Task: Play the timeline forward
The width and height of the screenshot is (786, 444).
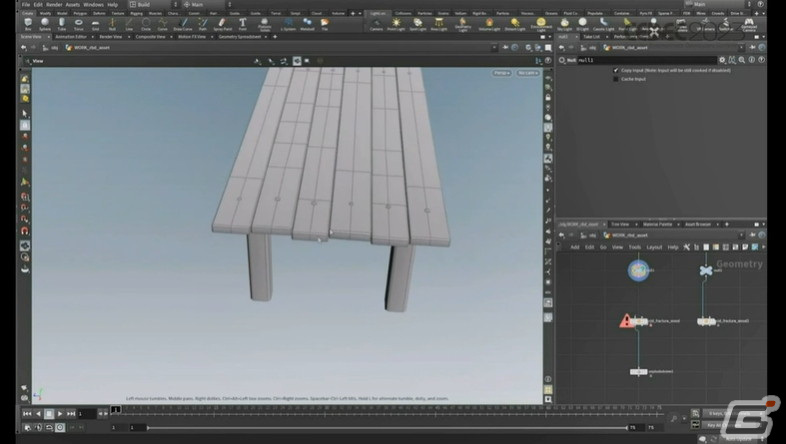Action: (60, 413)
